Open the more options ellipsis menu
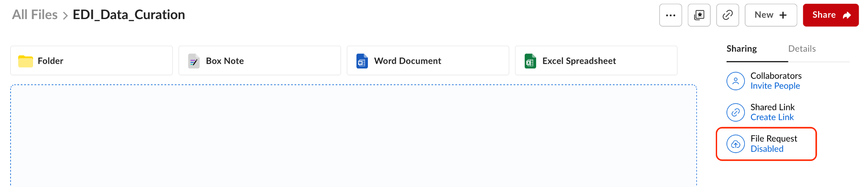Screen dimensions: 868x187 [x=670, y=15]
